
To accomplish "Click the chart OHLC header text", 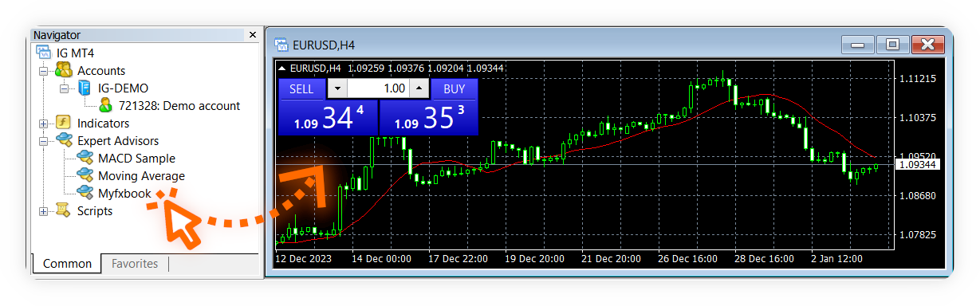I will click(397, 68).
